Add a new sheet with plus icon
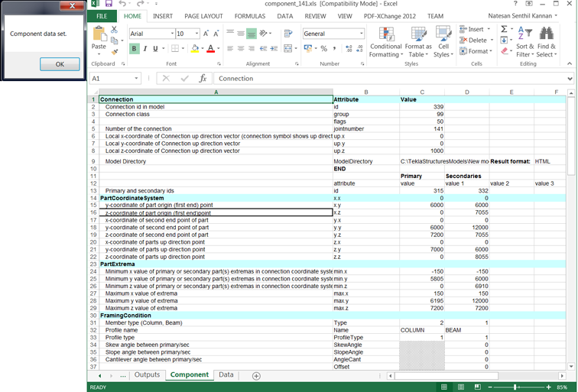The image size is (578, 392). pyautogui.click(x=256, y=376)
